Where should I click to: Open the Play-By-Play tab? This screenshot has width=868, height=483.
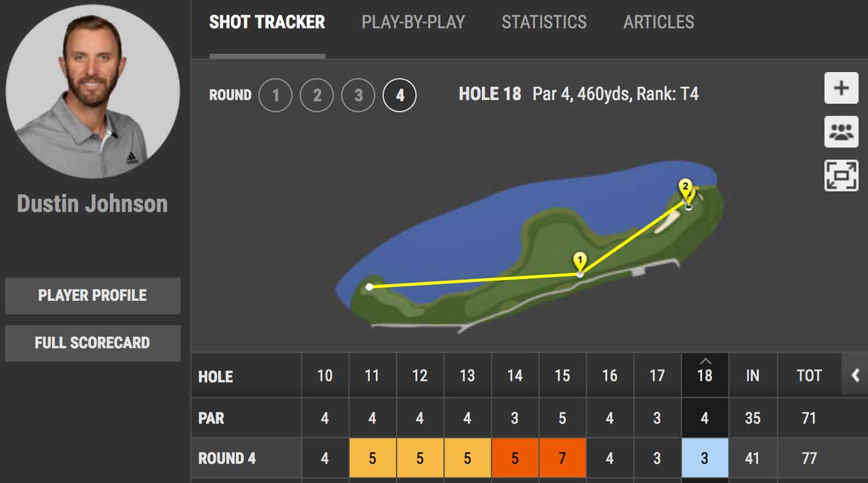(x=413, y=22)
